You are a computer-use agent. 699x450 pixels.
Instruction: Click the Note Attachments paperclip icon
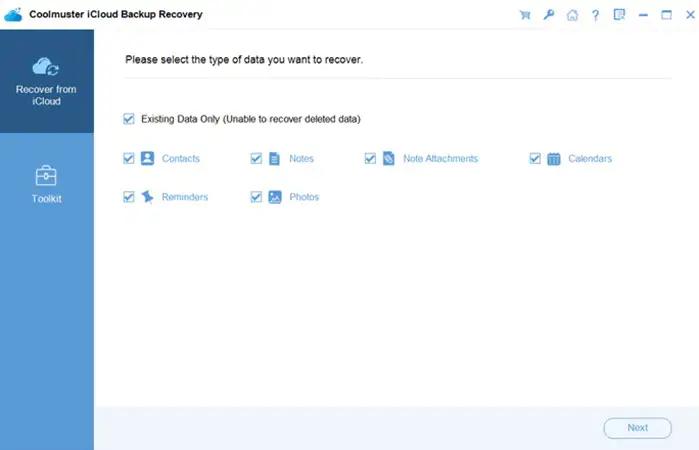(389, 158)
